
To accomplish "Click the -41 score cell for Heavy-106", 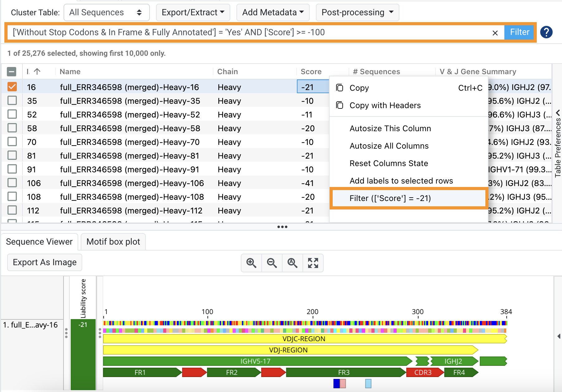I will [308, 183].
